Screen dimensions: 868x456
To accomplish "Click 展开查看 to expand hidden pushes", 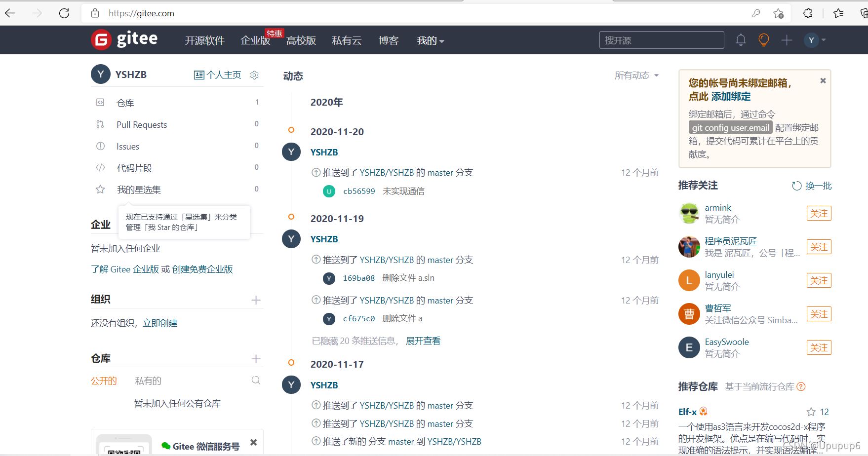I will coord(423,341).
